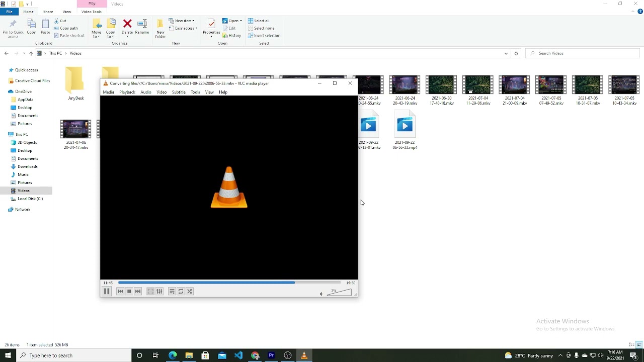
Task: Click VLC previous media button
Action: (120, 292)
